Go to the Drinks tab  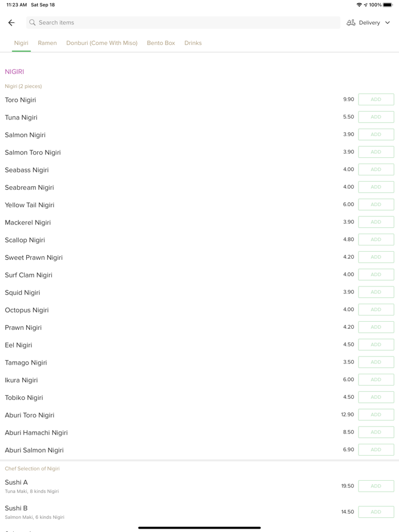point(193,43)
